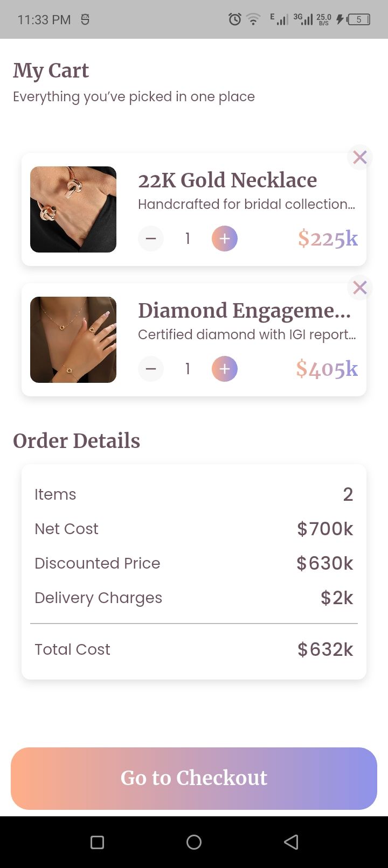Open the 22K Gold Necklace product photo

click(73, 209)
